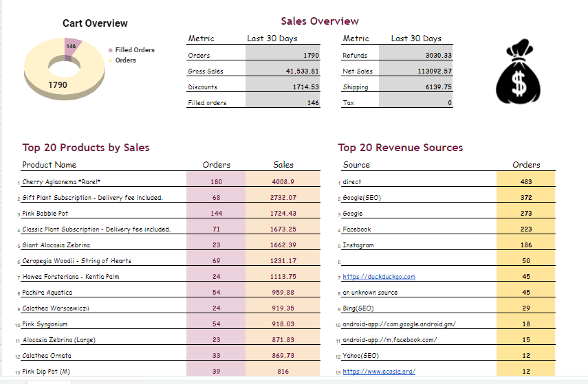Click the Source column header
The height and width of the screenshot is (384, 588).
tap(356, 165)
